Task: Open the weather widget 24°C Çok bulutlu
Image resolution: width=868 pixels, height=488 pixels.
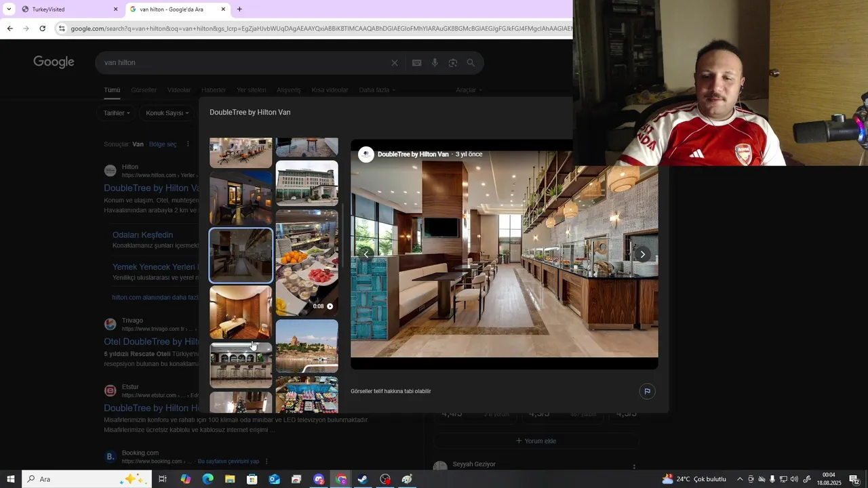Action: click(x=694, y=479)
